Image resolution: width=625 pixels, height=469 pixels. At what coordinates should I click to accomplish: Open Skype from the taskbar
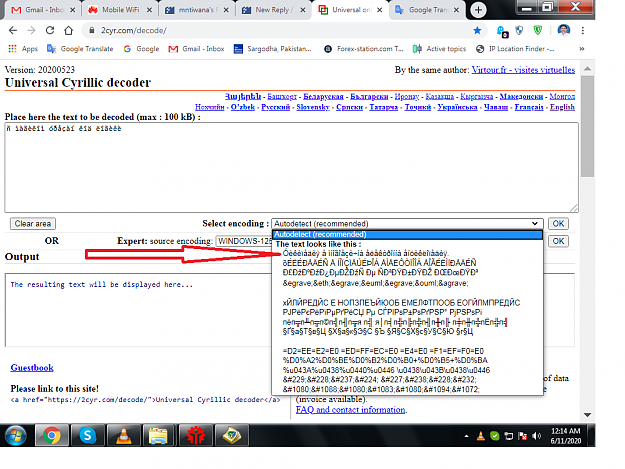tap(87, 435)
